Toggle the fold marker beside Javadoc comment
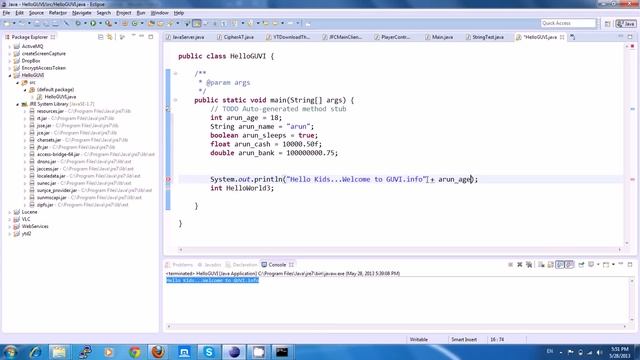The height and width of the screenshot is (360, 640). (176, 73)
